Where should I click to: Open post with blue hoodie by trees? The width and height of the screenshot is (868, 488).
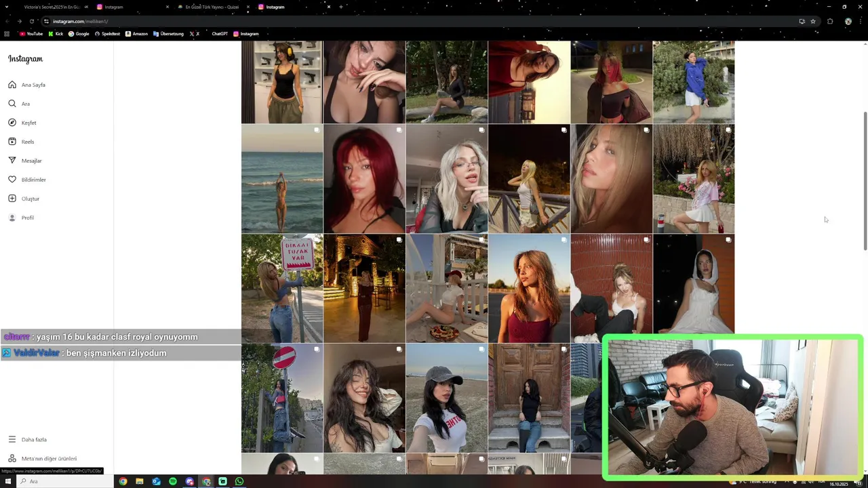(694, 82)
